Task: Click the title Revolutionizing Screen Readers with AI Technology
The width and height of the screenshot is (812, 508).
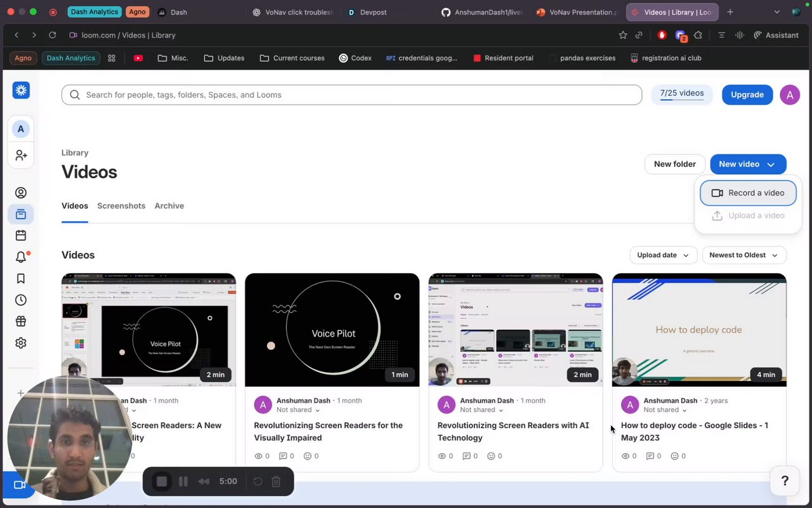Action: coord(513,432)
